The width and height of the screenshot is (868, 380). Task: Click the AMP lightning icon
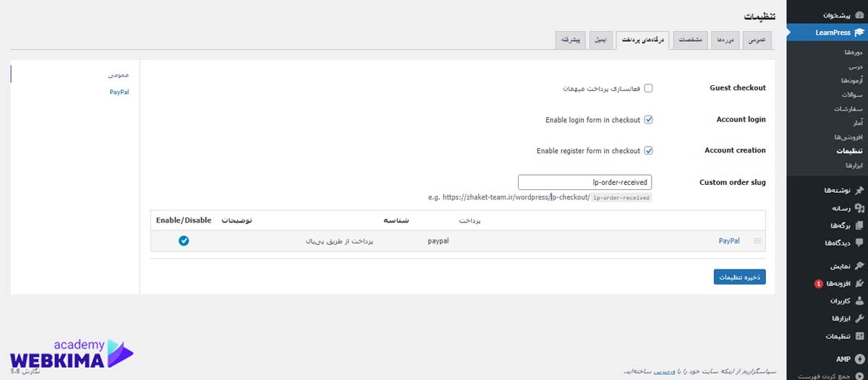tap(859, 358)
